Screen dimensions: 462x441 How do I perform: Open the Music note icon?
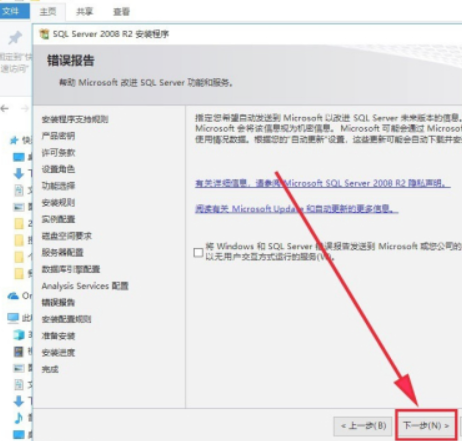[19, 418]
